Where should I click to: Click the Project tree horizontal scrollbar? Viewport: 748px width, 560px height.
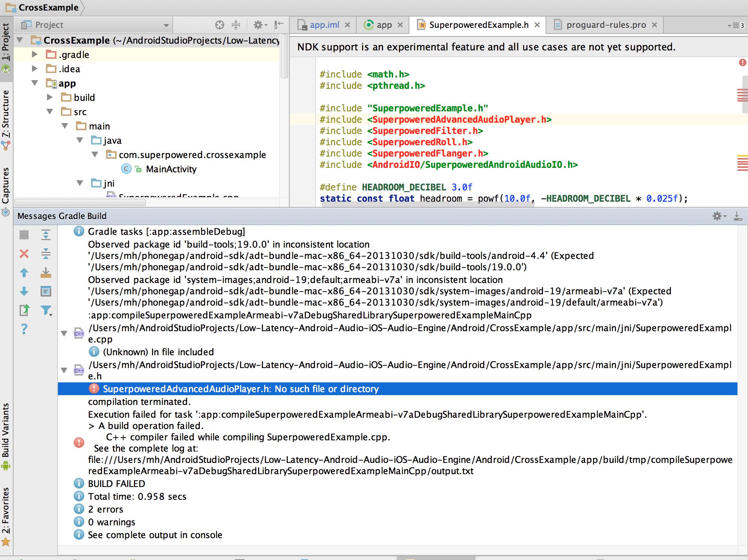81,202
